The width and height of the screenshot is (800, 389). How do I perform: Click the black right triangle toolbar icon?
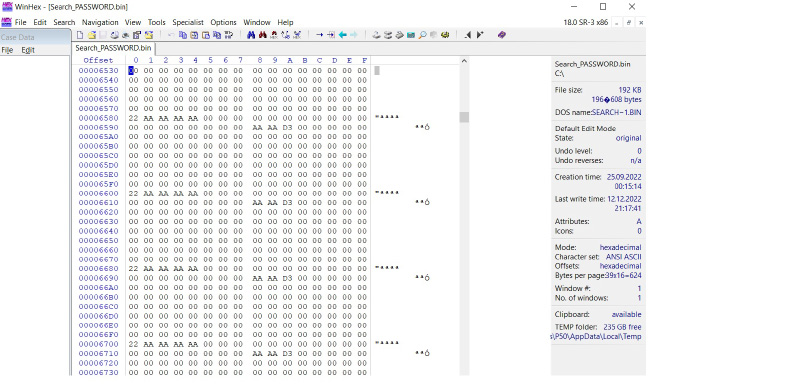click(480, 35)
